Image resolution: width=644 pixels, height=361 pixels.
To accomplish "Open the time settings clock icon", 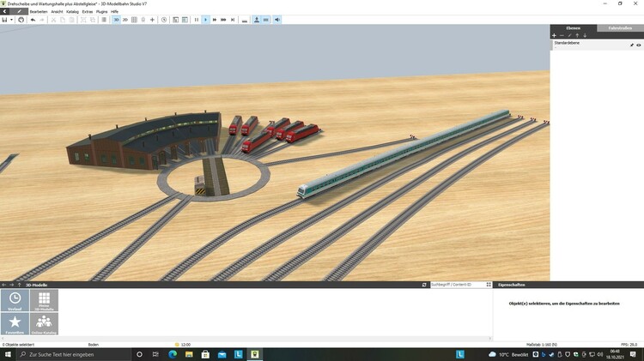I will pyautogui.click(x=164, y=20).
